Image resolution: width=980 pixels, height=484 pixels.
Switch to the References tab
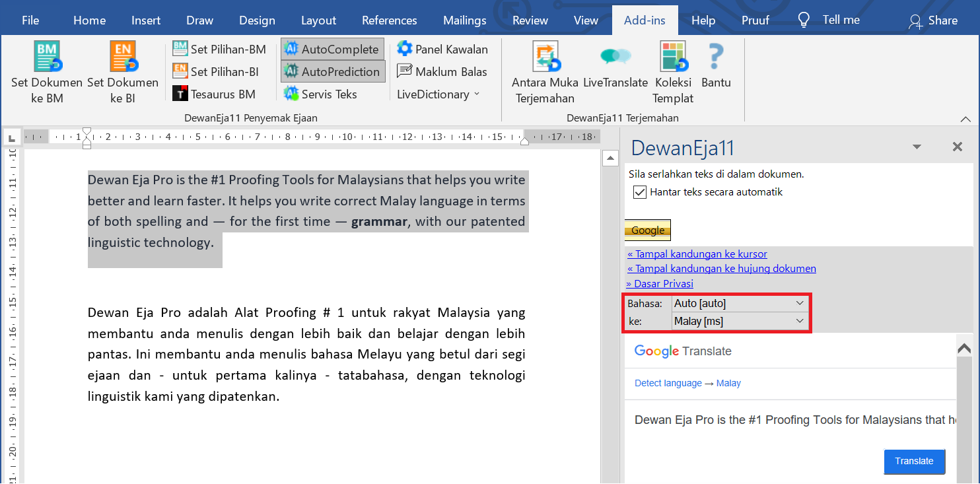coord(389,20)
